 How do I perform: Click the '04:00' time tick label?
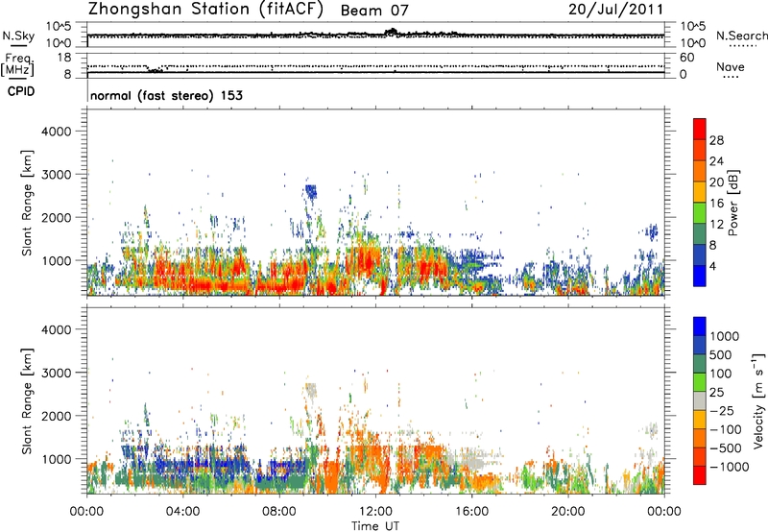point(182,512)
